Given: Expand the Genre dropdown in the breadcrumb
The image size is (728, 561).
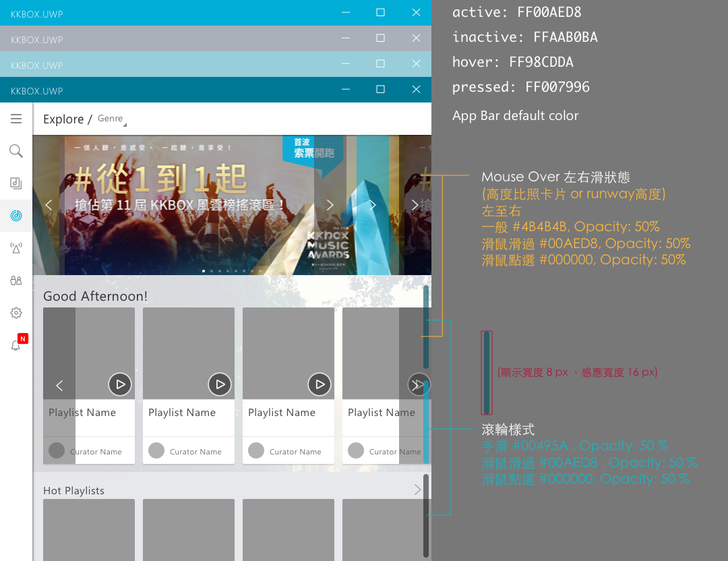Looking at the screenshot, I should [112, 119].
